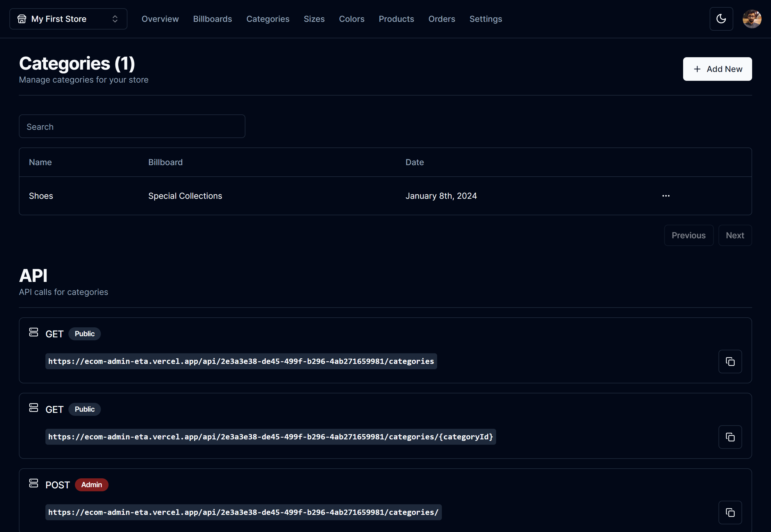Copy the GET {categoryId} URL
The height and width of the screenshot is (532, 771).
coord(730,437)
